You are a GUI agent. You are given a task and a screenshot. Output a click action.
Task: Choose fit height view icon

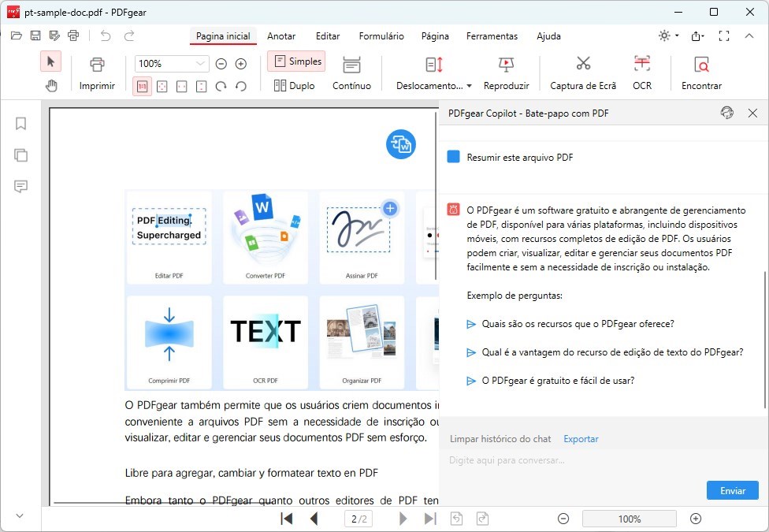pyautogui.click(x=201, y=87)
